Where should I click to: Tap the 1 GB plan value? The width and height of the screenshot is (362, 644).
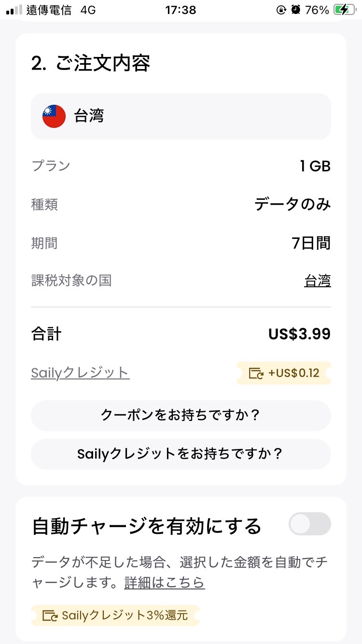(x=315, y=166)
